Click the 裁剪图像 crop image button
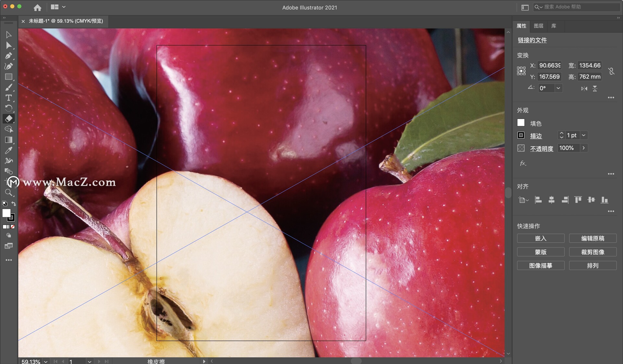 click(593, 252)
